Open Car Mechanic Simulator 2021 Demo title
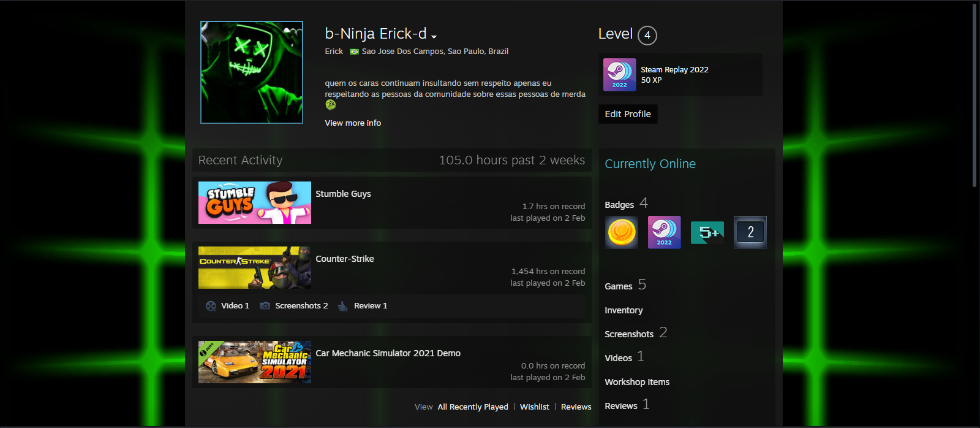The width and height of the screenshot is (980, 428). (388, 353)
